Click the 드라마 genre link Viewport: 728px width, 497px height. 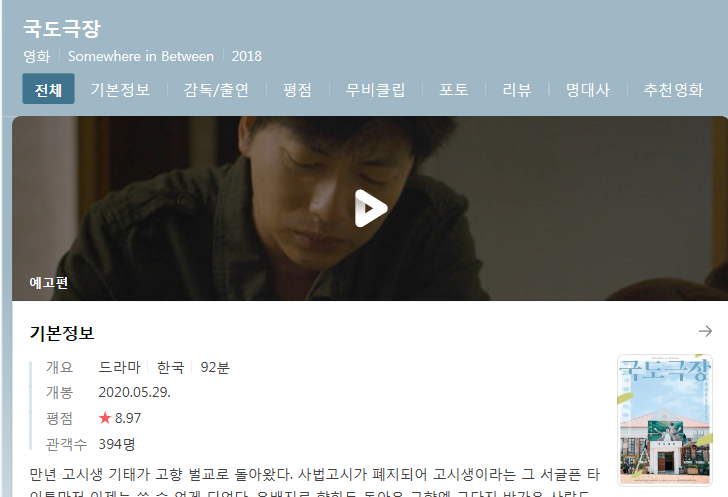click(119, 367)
